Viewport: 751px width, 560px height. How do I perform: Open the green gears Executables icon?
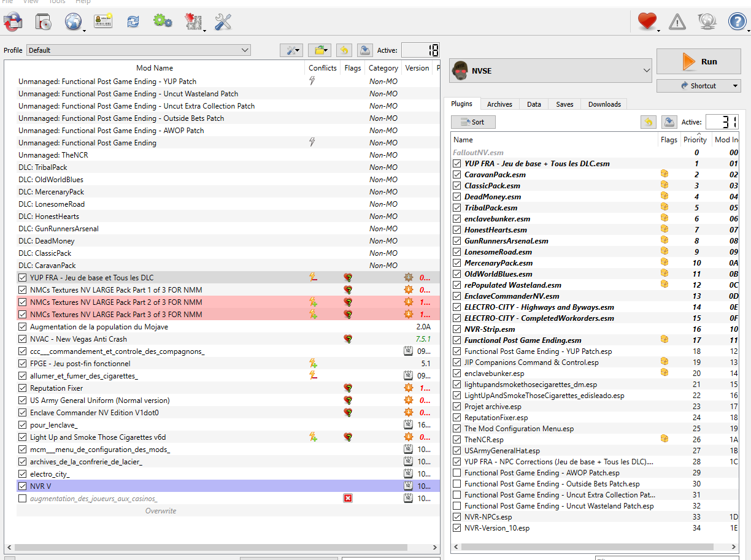tap(163, 22)
